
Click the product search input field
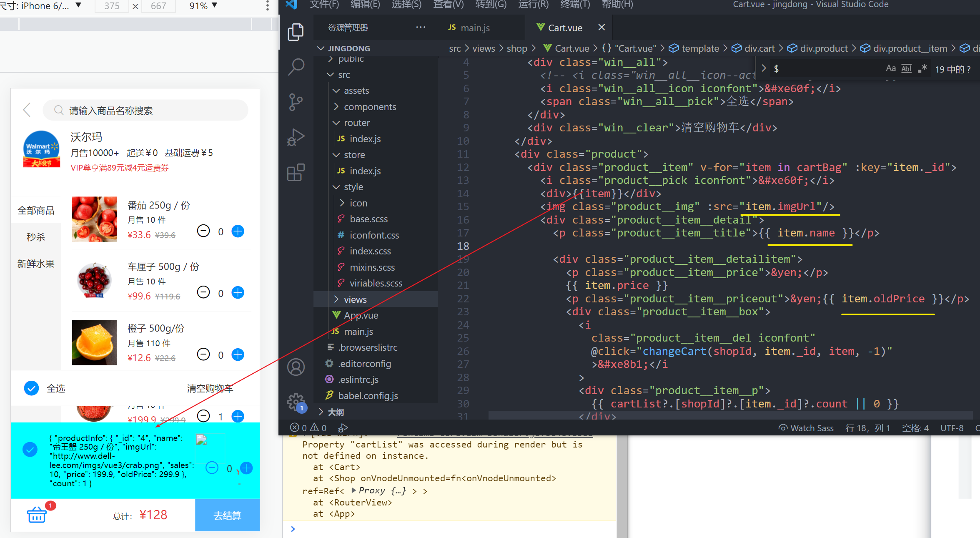[x=146, y=110]
